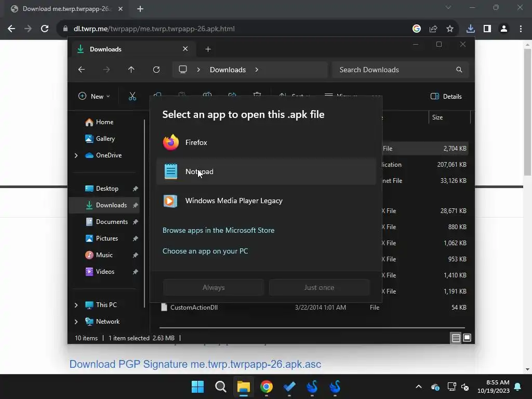The image size is (532, 399).
Task: Unpin Desktop via its pin icon
Action: point(136,189)
